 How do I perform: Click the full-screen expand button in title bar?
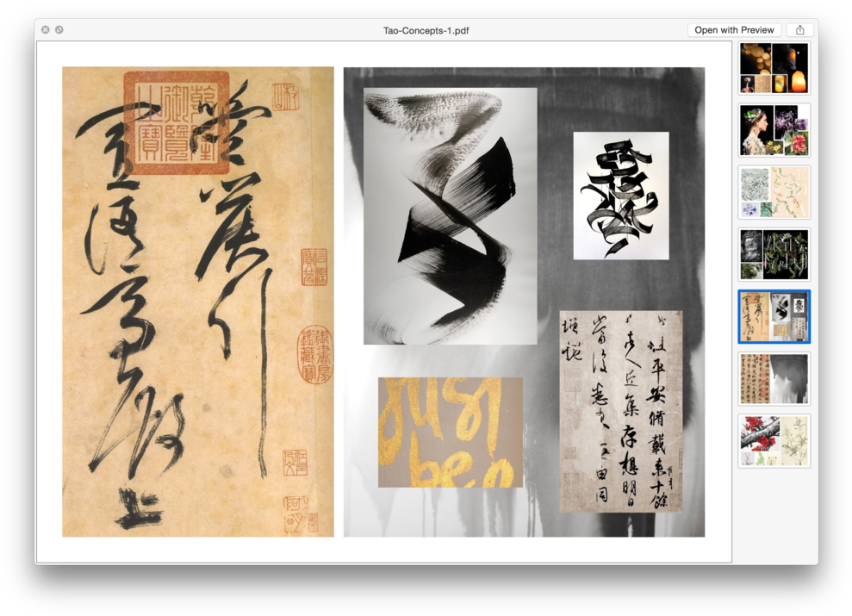[x=59, y=30]
